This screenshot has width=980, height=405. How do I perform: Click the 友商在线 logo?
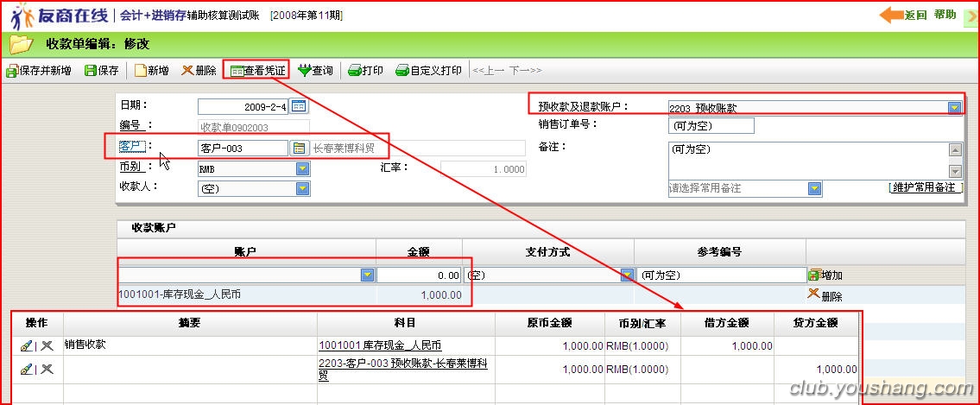pyautogui.click(x=60, y=16)
